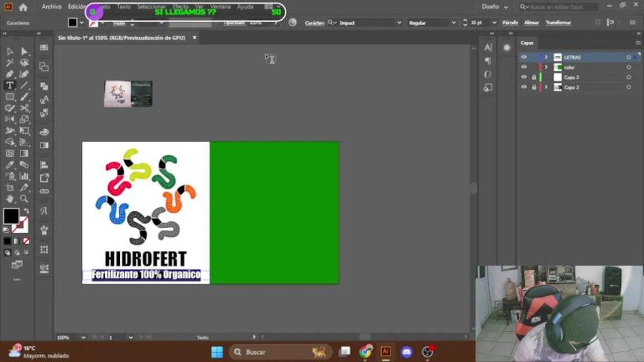
Task: Open the Regular font style dropdown
Action: pyautogui.click(x=453, y=23)
